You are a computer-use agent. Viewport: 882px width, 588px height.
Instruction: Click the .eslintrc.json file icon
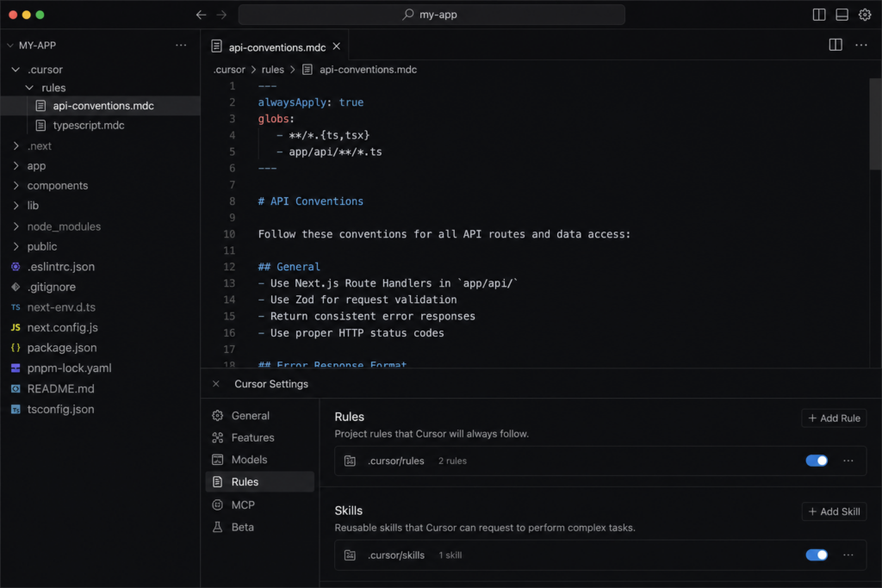(x=16, y=267)
